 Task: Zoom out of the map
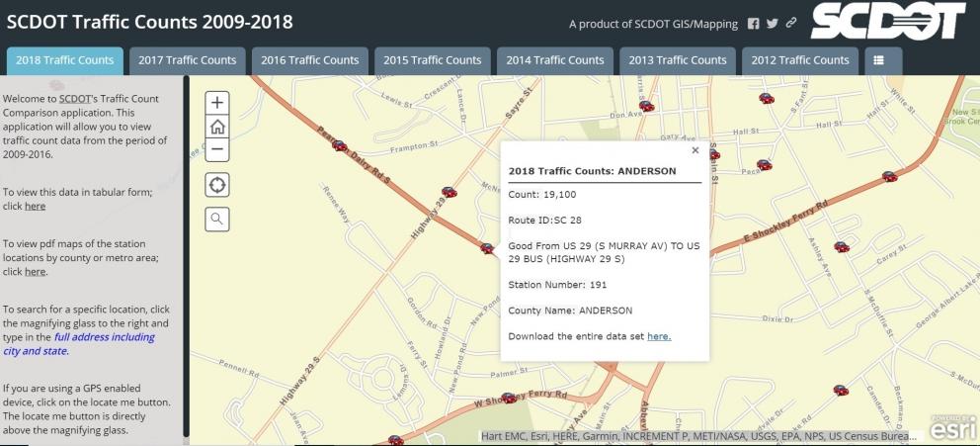coord(217,150)
